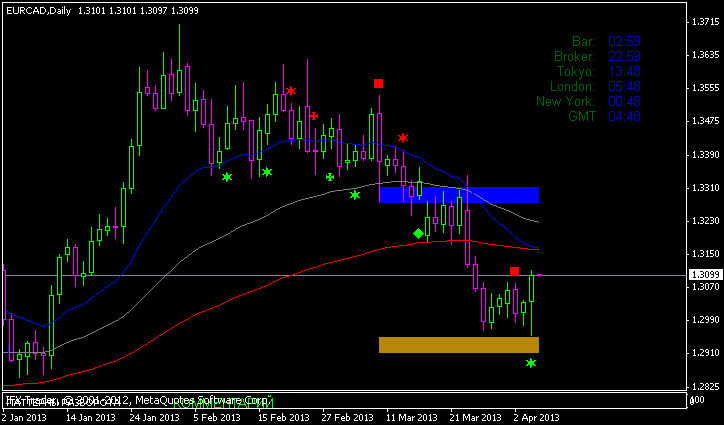
Task: Select the orange support zone rectangle
Action: pos(459,345)
